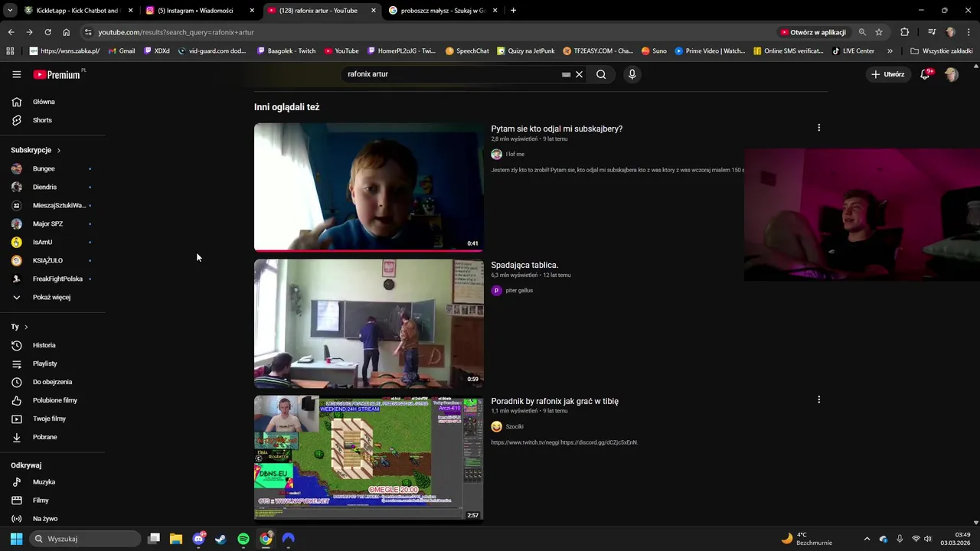Open the Spadająca tablica video thumbnail

pos(369,323)
